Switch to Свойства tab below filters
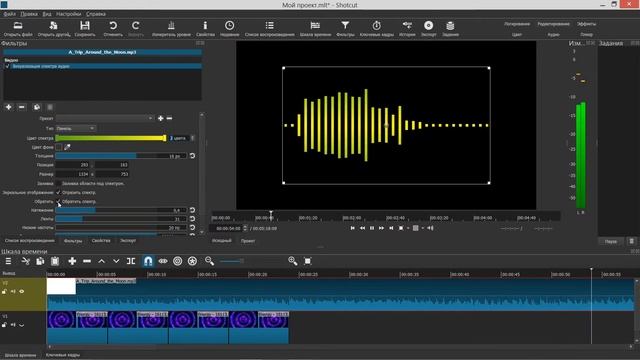 click(x=101, y=241)
